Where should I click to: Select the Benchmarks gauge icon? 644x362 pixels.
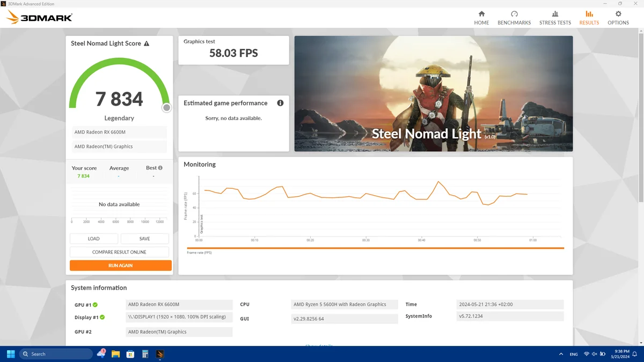point(514,14)
